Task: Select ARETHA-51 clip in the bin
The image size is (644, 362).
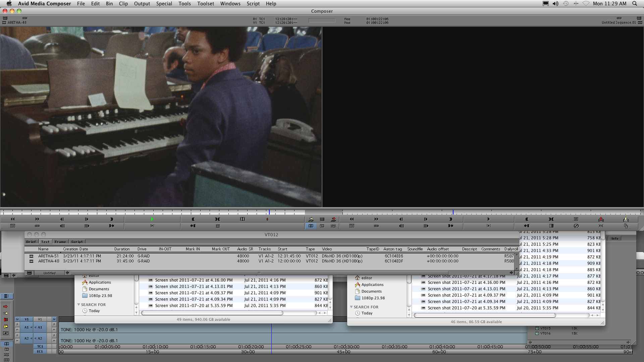Action: 48,256
